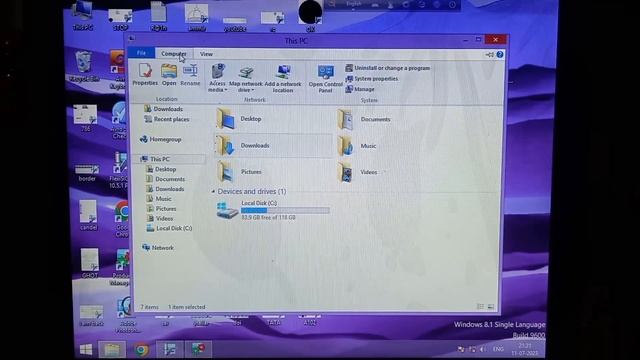Image resolution: width=640 pixels, height=360 pixels.
Task: Click Downloads under This PC in the sidebar
Action: (x=165, y=189)
